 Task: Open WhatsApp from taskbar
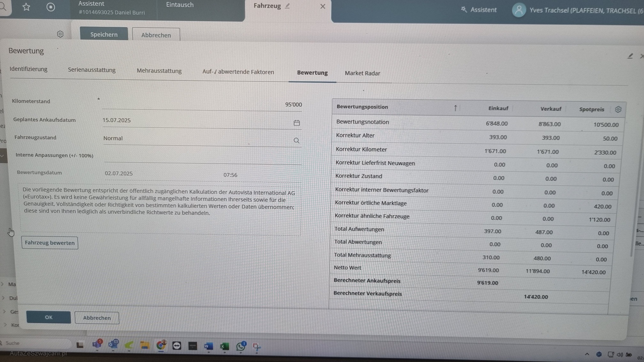pyautogui.click(x=241, y=346)
